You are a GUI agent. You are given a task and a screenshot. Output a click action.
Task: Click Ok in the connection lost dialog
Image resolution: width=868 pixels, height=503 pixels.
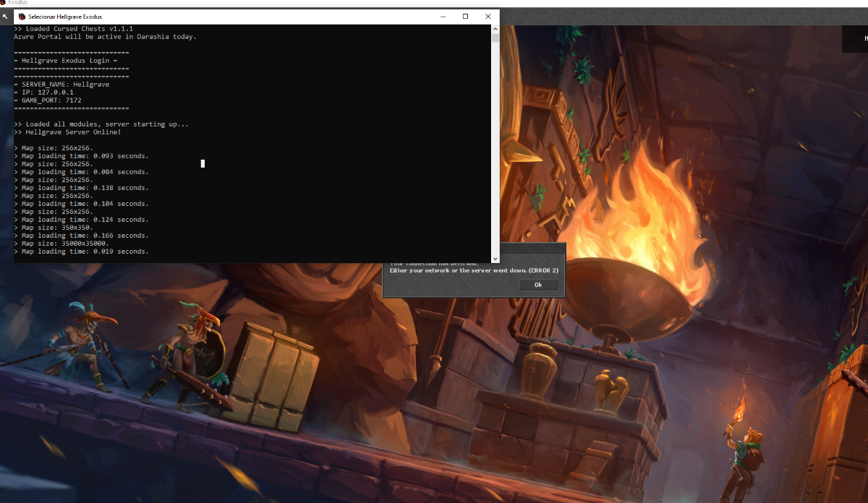pyautogui.click(x=538, y=285)
